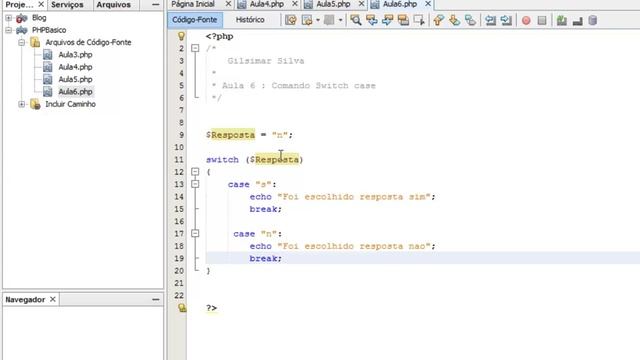The image size is (640, 360).
Task: Start macro recording with red circle
Action: 526,20
